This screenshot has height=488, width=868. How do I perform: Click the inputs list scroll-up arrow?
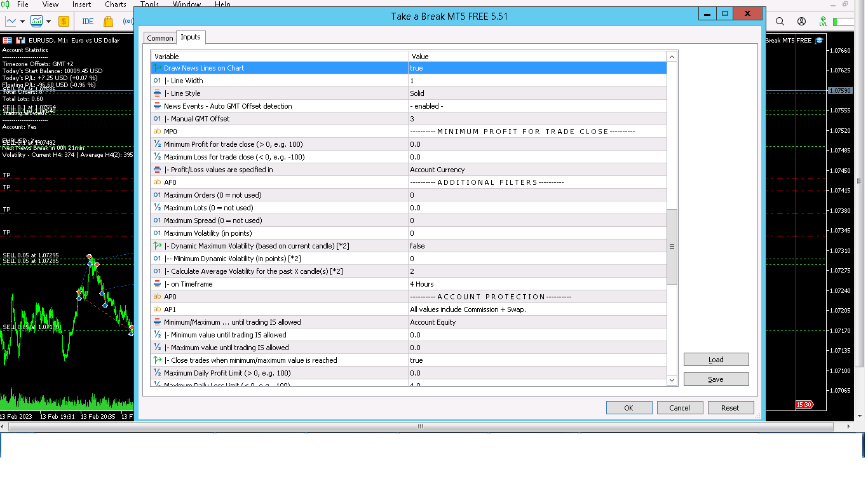coord(672,57)
